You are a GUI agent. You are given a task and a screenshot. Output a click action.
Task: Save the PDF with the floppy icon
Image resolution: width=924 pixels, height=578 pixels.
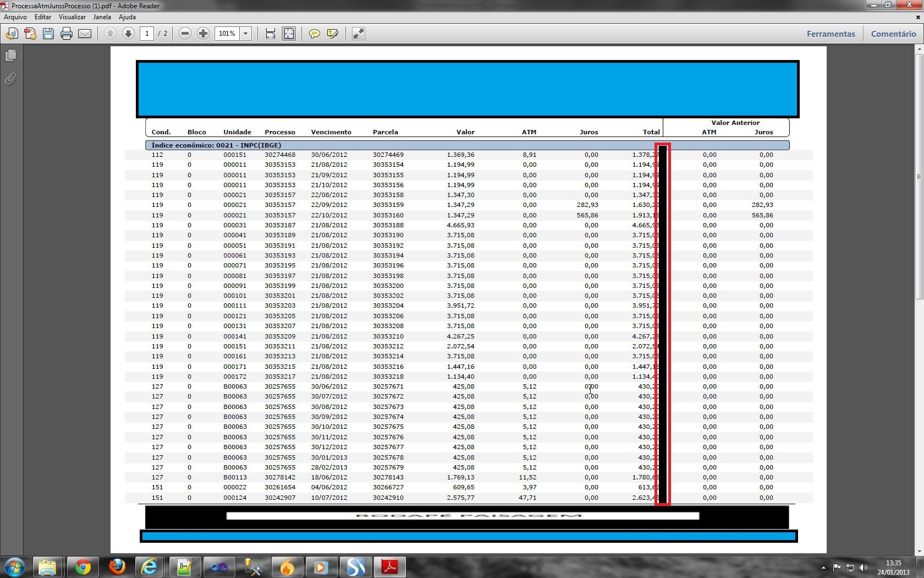point(48,34)
